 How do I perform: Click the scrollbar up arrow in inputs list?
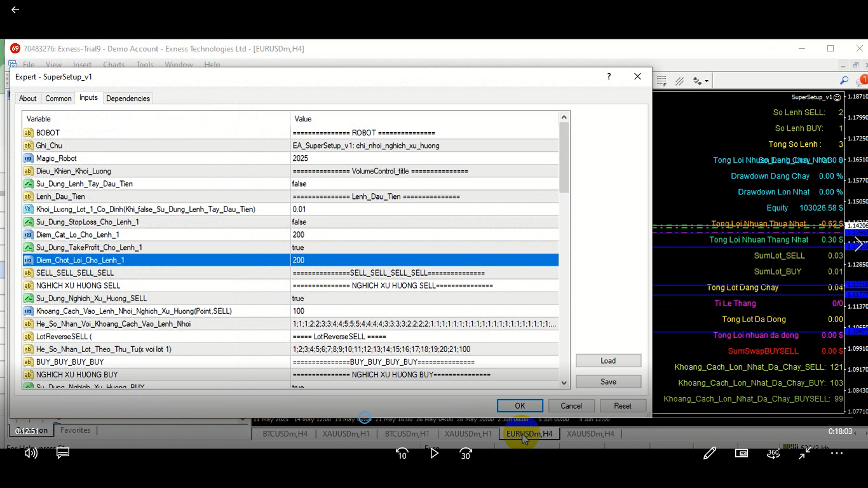(564, 118)
